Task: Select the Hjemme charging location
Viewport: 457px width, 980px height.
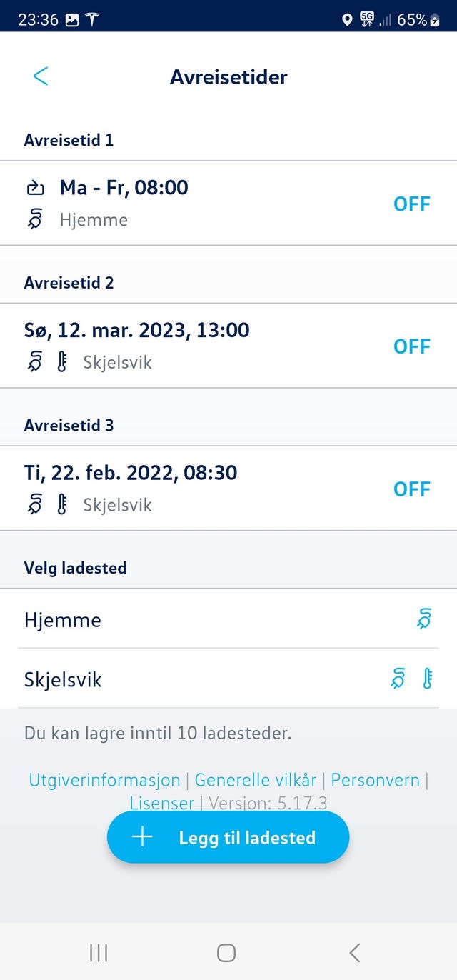Action: tap(228, 619)
